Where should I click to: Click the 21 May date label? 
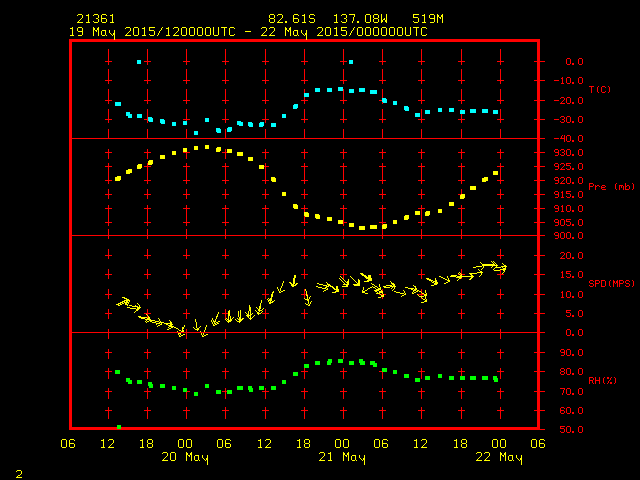tap(342, 457)
